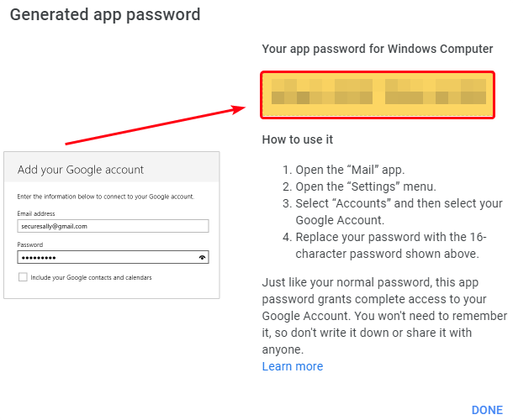
Task: Click the Add your Google account title
Action: (x=81, y=170)
